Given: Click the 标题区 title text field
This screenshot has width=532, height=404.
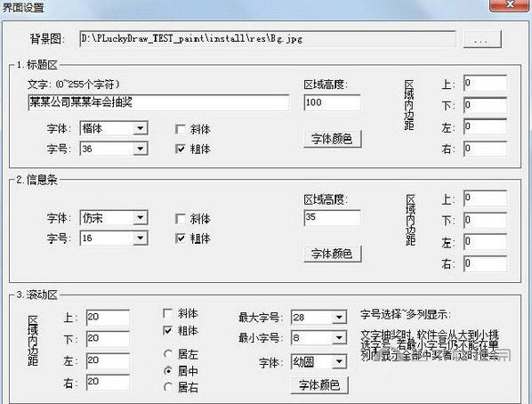Looking at the screenshot, I should [x=158, y=102].
